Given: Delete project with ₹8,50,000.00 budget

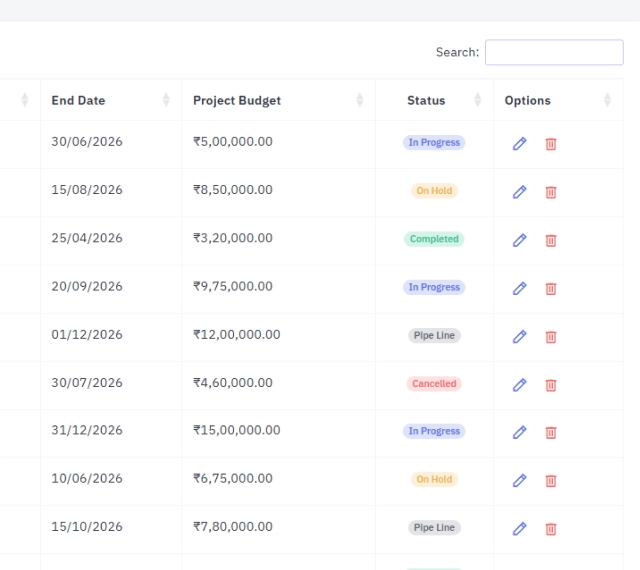Looking at the screenshot, I should tap(551, 192).
